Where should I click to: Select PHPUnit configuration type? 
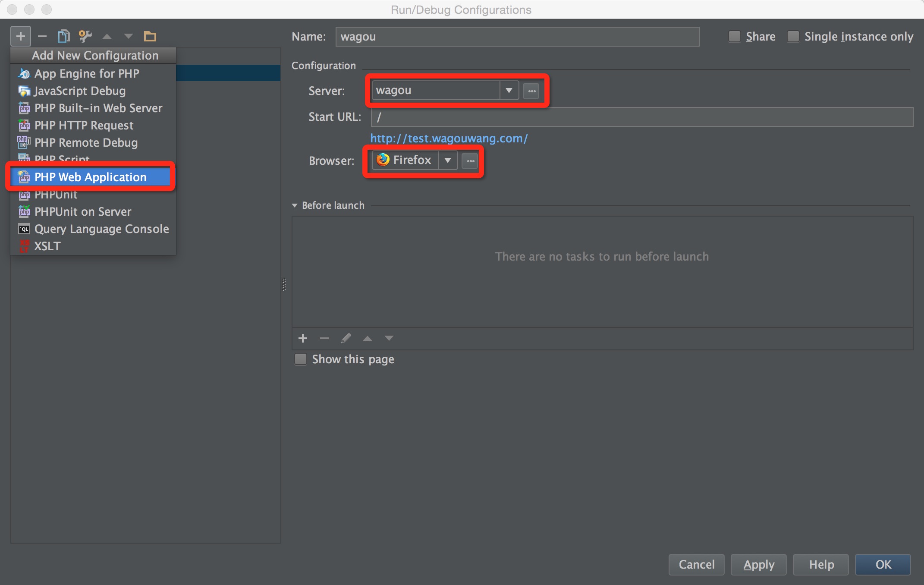(x=93, y=195)
